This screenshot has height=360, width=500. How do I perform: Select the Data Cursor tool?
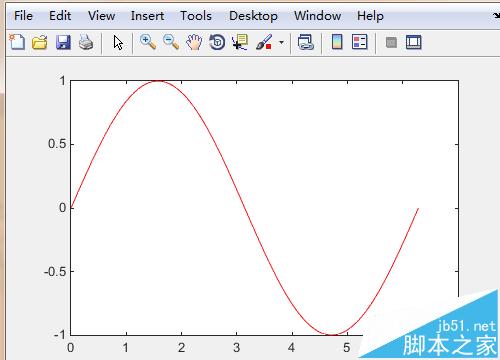(x=240, y=42)
